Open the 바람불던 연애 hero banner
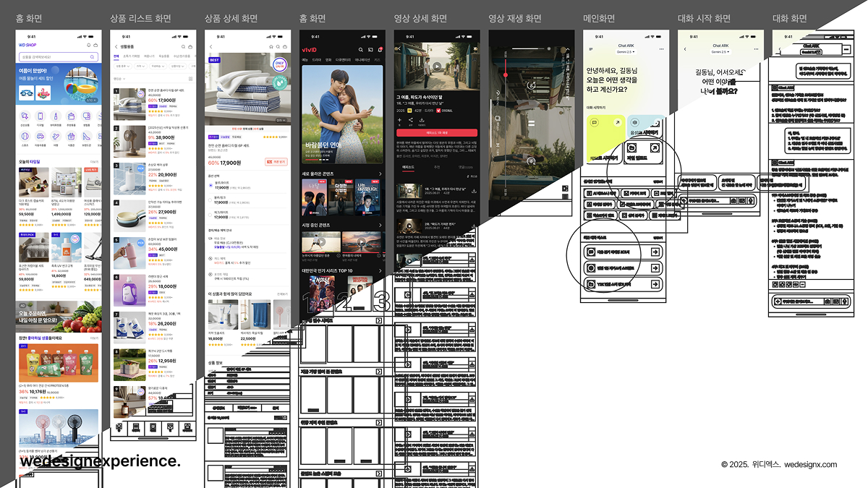 342,114
